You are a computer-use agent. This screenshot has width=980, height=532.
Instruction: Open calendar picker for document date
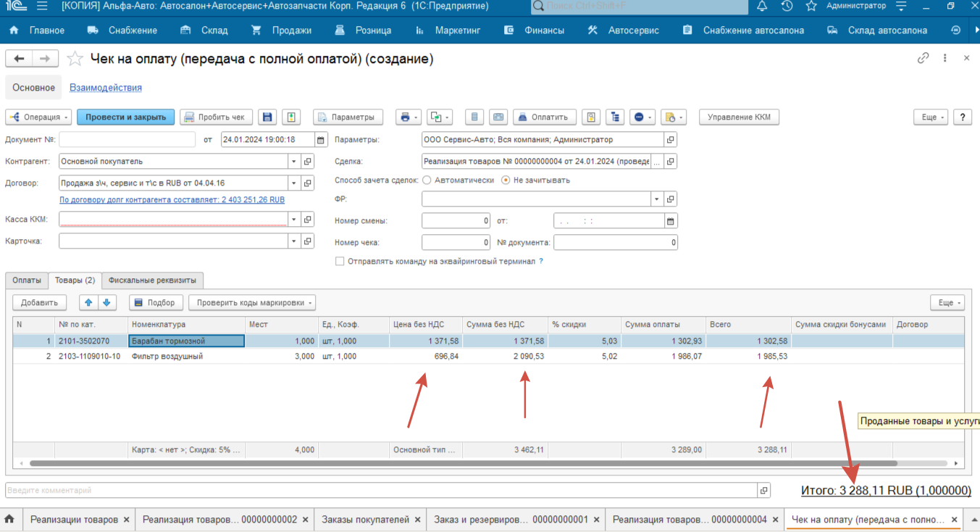[x=321, y=140]
